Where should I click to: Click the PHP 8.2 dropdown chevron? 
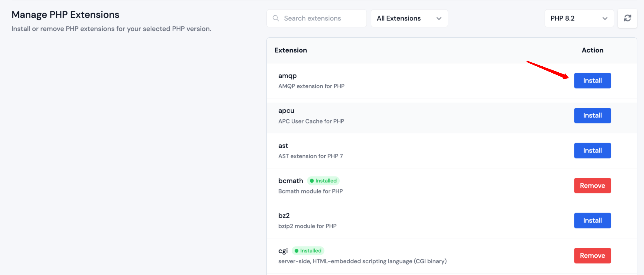pyautogui.click(x=605, y=18)
